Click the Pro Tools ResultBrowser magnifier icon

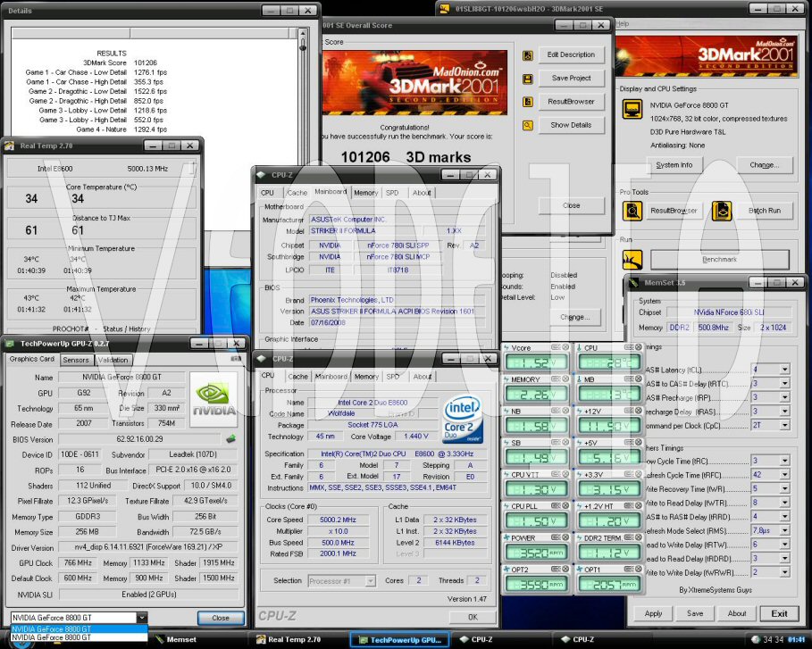pos(632,212)
